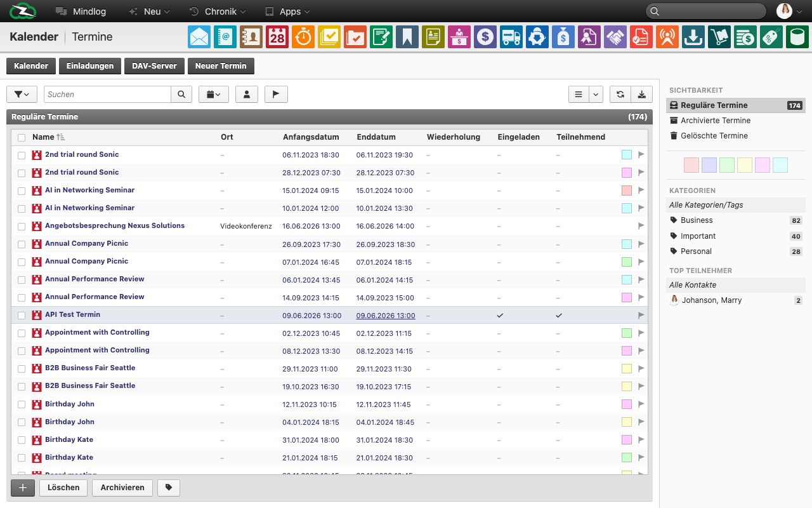Click the refresh list icon
Screen dimensions: 812x508
pos(620,94)
